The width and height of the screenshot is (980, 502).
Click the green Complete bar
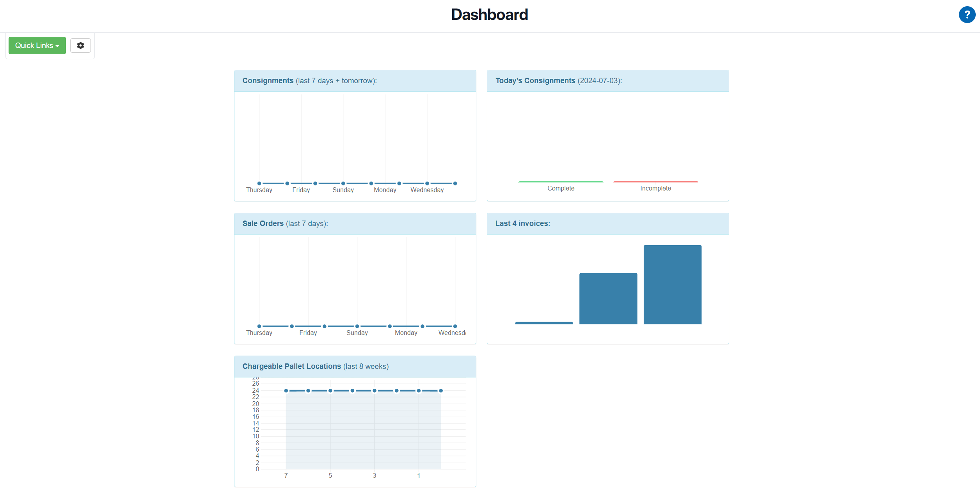561,182
